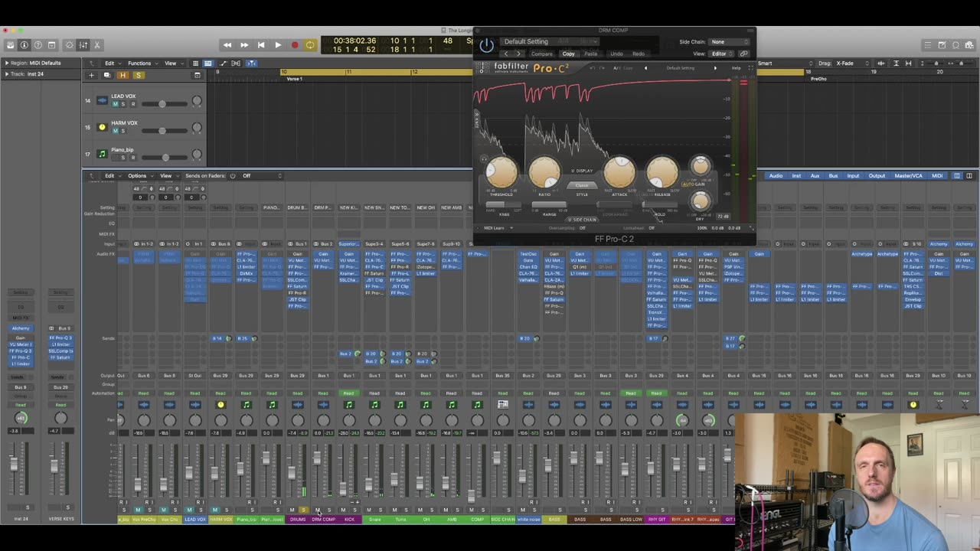Click the plugin Copy button
The image size is (980, 551).
click(x=568, y=54)
